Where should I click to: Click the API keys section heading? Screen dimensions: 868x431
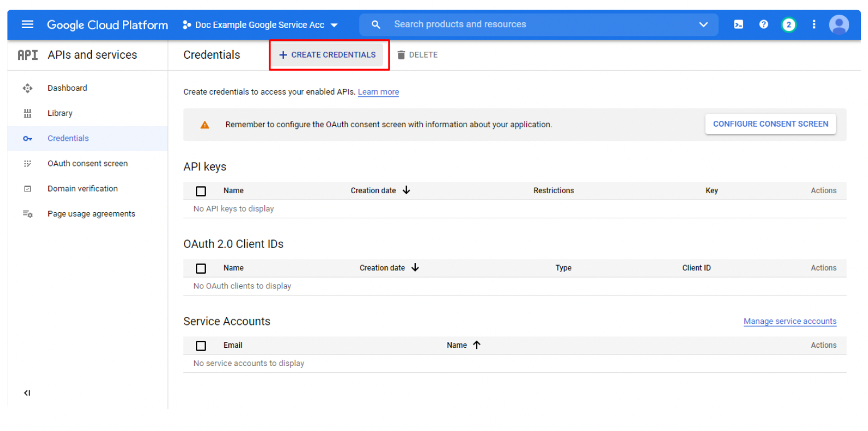coord(205,167)
